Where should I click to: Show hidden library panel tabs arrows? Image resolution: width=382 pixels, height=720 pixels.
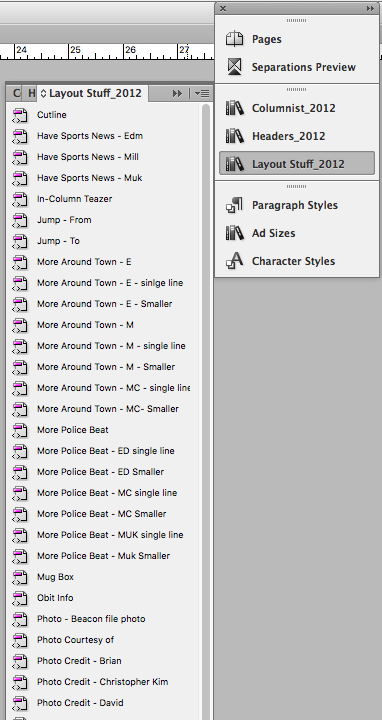tap(177, 94)
